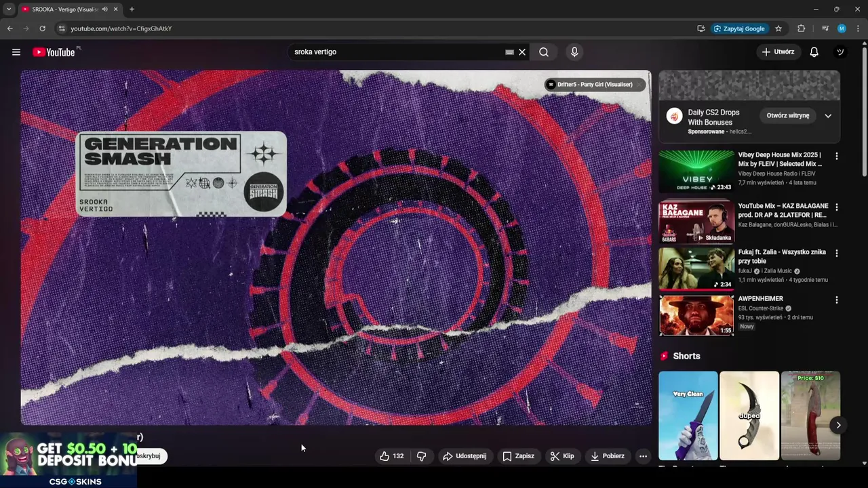This screenshot has height=488, width=868.
Task: Click the Otwórz witrynę ad button
Action: pyautogui.click(x=788, y=116)
